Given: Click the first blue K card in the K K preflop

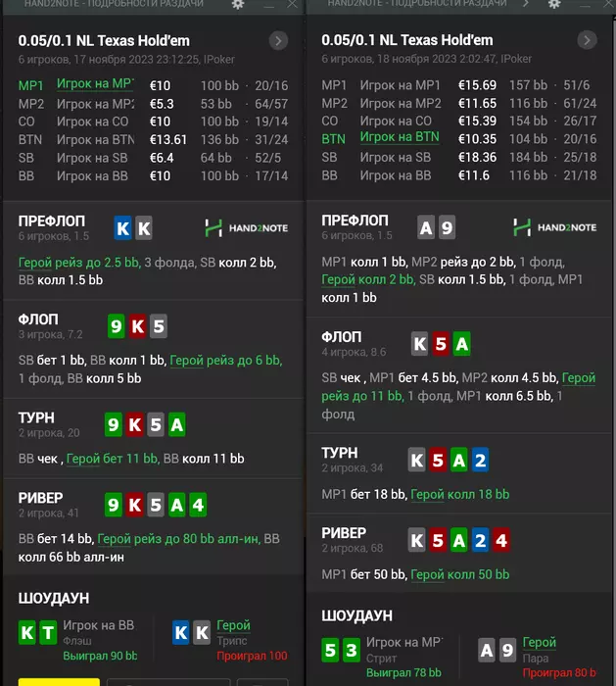Looking at the screenshot, I should click(x=122, y=228).
